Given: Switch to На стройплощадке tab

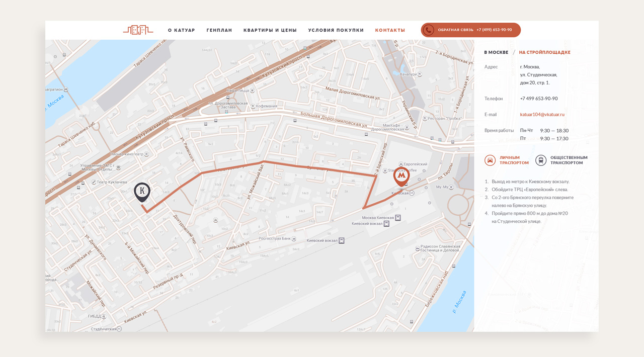Looking at the screenshot, I should (545, 52).
